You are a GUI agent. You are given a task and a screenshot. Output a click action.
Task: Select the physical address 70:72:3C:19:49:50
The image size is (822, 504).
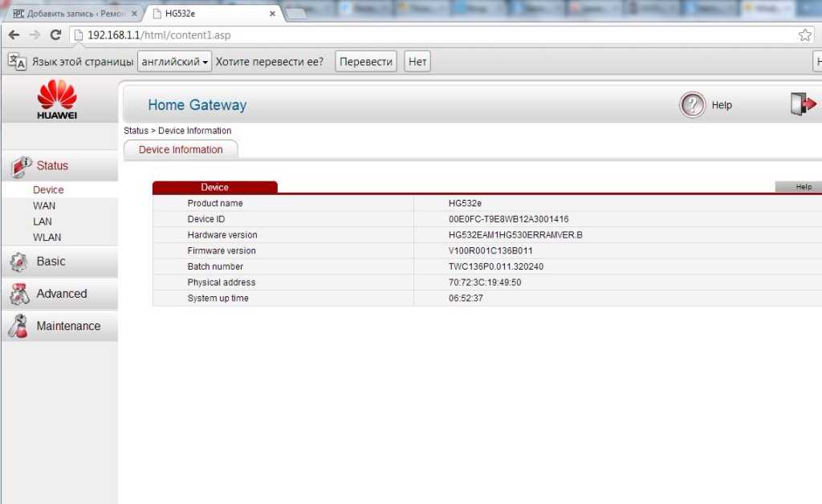coord(485,282)
